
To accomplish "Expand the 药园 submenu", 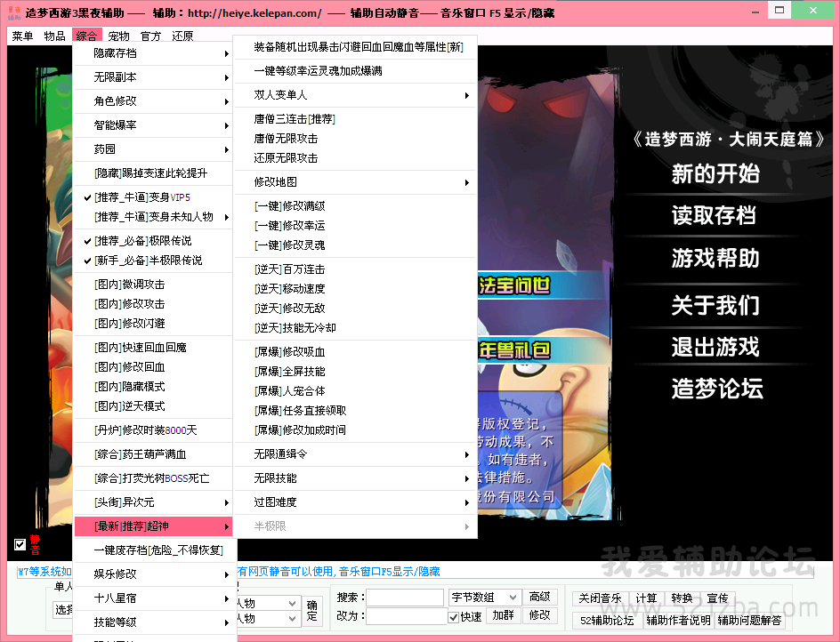I will click(x=153, y=149).
